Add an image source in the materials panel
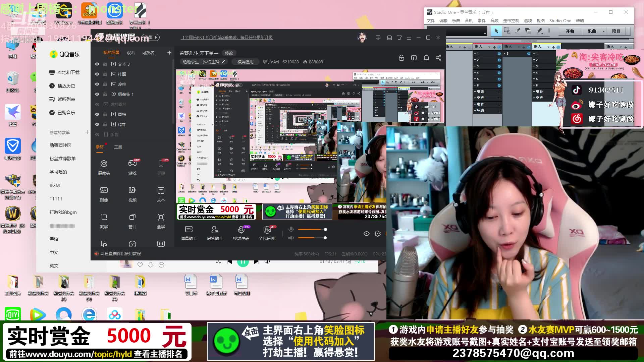Viewport: 644px width, 362px height. tap(104, 194)
